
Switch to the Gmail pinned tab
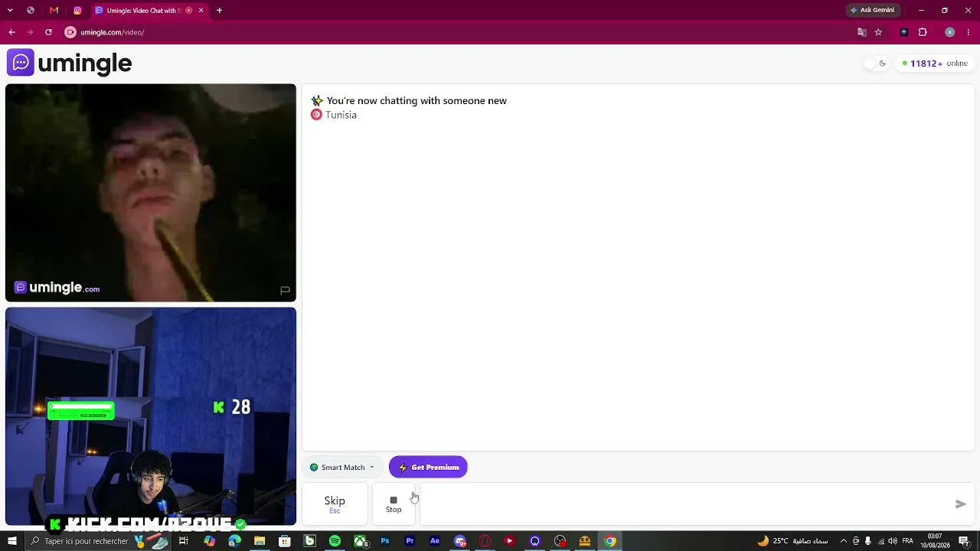54,11
